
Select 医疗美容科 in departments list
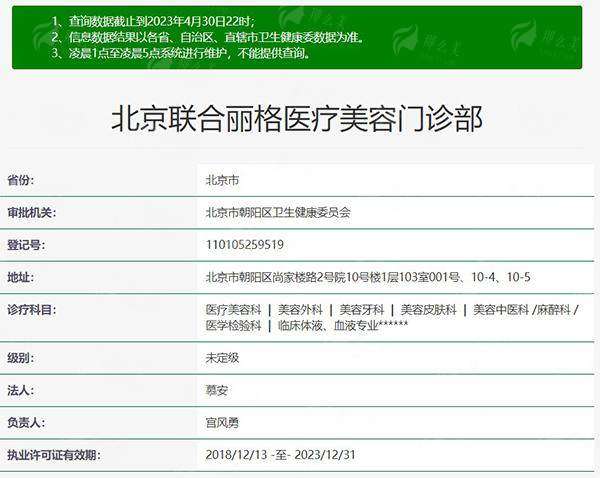click(233, 310)
